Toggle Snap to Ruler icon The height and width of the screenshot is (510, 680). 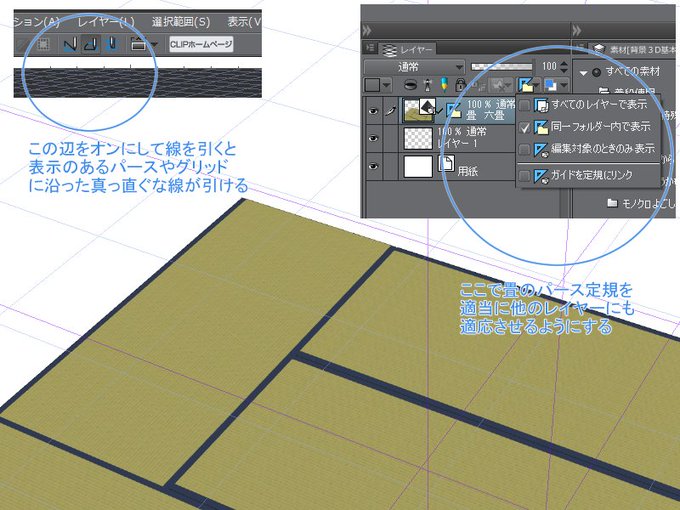[x=70, y=44]
